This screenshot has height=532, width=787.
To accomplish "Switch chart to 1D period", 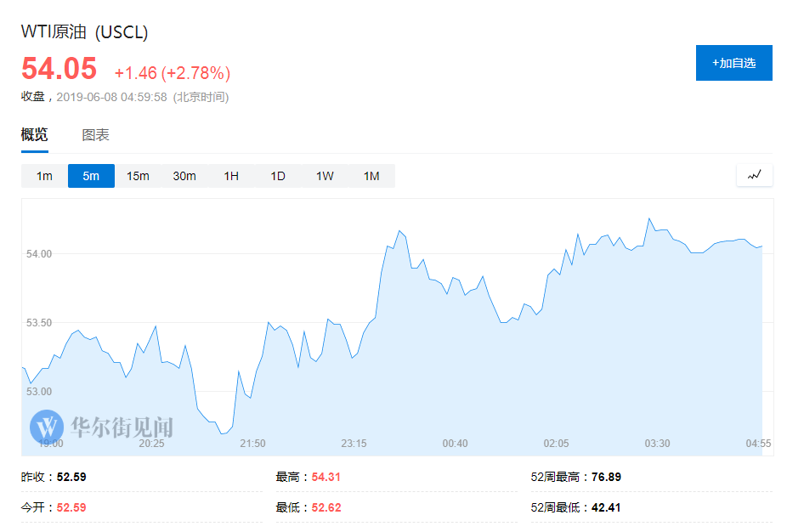I will (278, 176).
